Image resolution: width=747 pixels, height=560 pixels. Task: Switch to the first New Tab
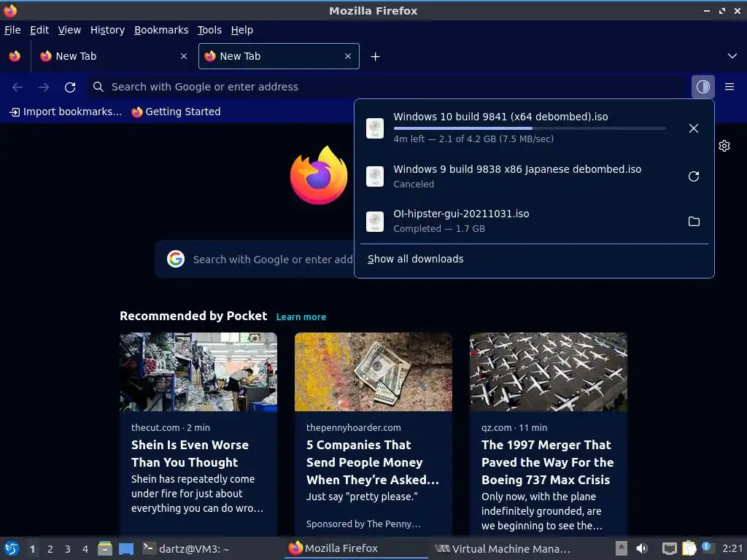point(115,56)
